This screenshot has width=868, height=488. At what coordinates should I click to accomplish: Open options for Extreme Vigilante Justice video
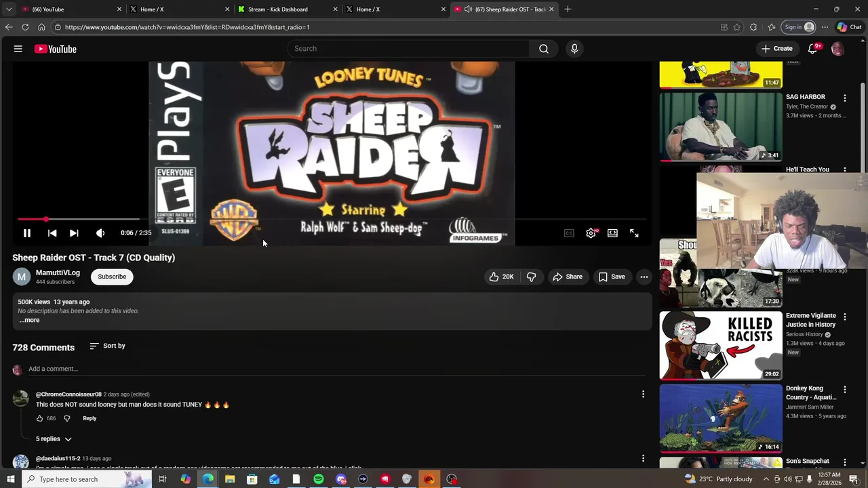tap(845, 317)
